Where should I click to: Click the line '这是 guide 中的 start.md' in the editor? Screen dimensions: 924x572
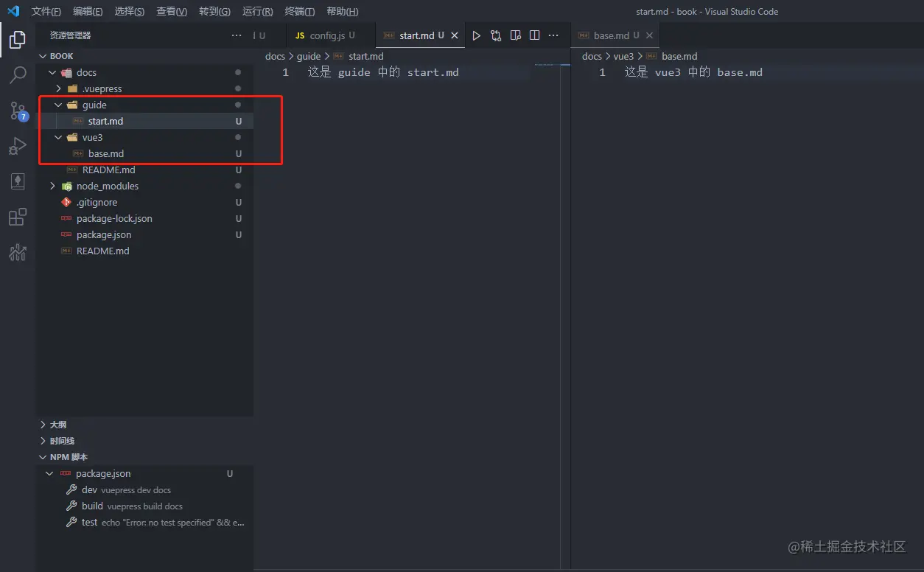pos(383,72)
